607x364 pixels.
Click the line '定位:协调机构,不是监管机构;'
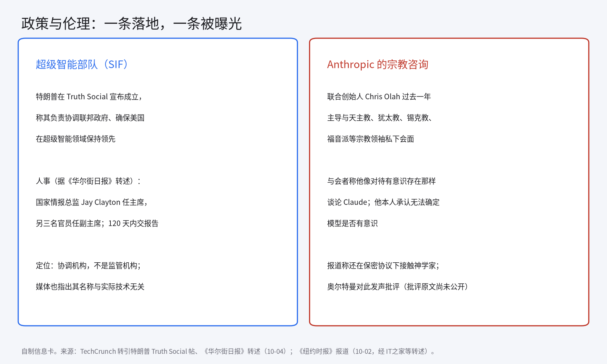(x=89, y=266)
